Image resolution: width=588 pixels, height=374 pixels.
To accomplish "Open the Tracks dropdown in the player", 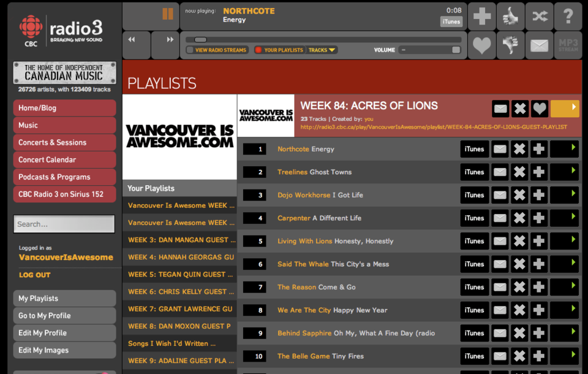I will click(x=322, y=50).
